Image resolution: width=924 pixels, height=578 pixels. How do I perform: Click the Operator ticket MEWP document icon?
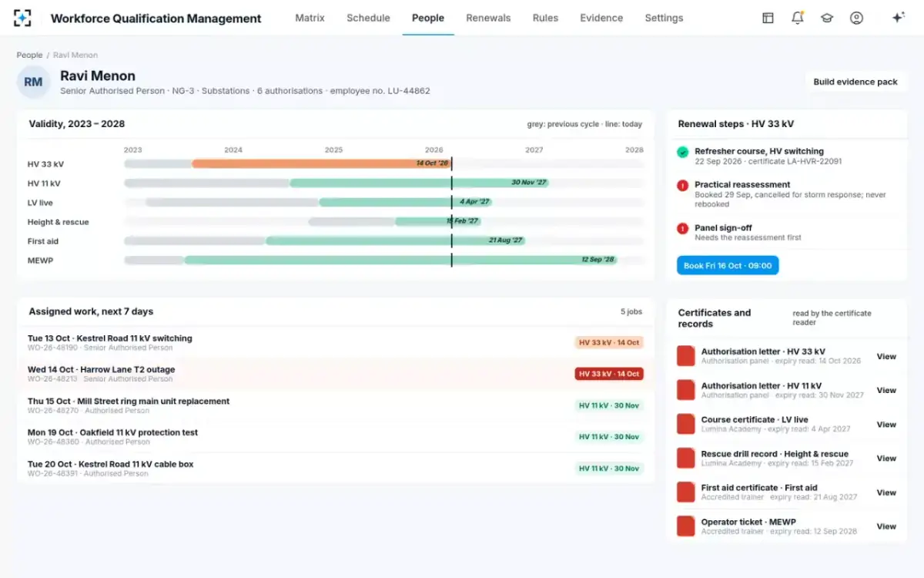[685, 526]
